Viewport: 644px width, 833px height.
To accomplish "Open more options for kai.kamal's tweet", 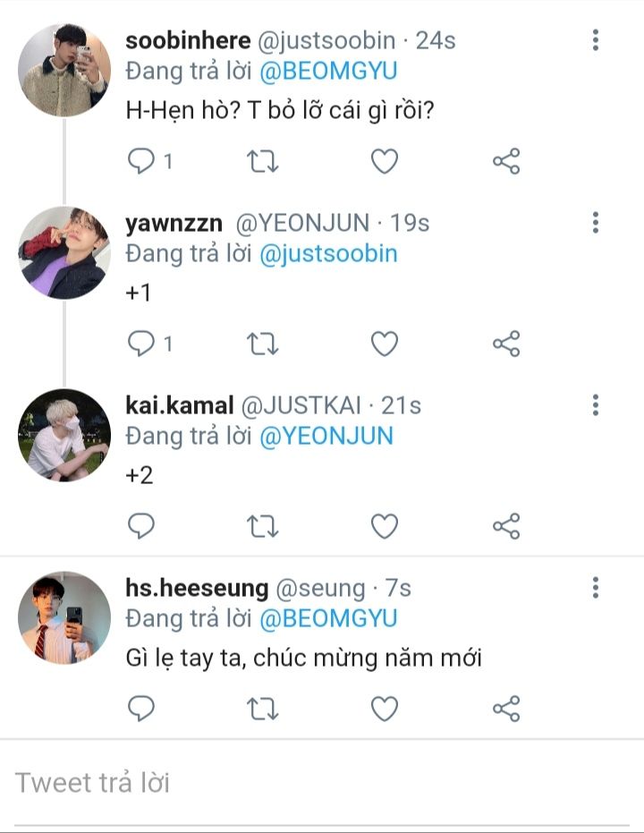I will [596, 405].
